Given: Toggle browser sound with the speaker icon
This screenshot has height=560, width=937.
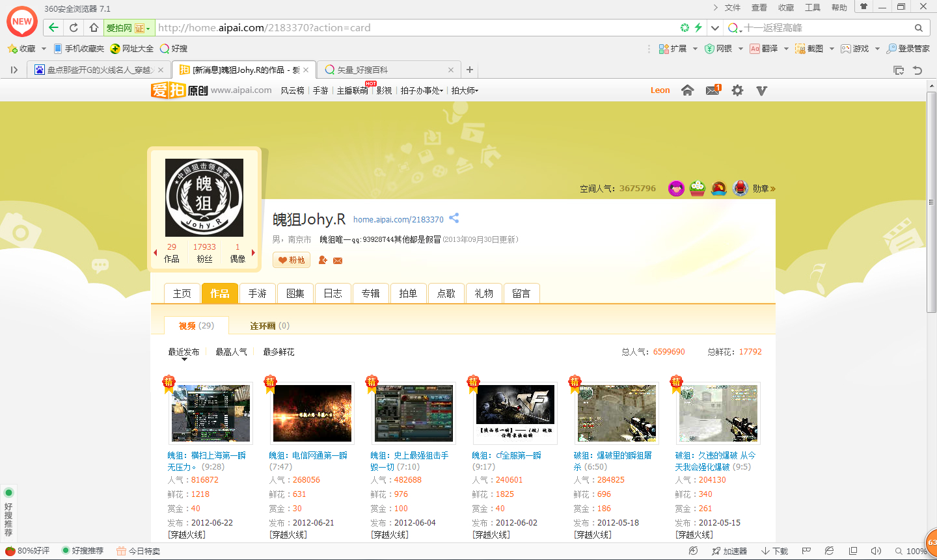Looking at the screenshot, I should click(x=876, y=551).
